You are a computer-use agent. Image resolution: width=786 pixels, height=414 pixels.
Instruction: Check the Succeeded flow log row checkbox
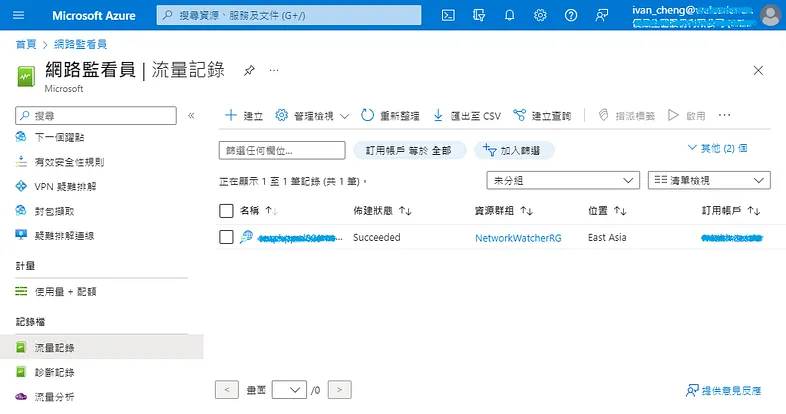click(x=226, y=237)
